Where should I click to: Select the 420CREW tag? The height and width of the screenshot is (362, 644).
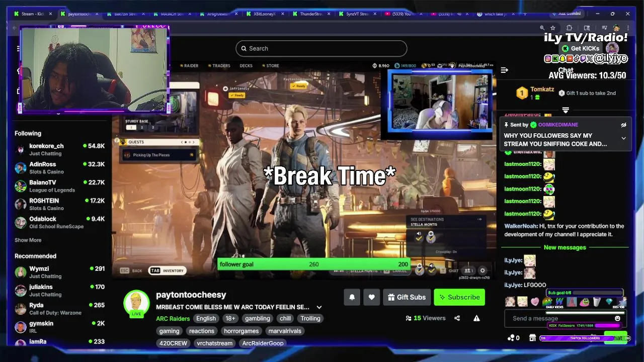(x=173, y=343)
